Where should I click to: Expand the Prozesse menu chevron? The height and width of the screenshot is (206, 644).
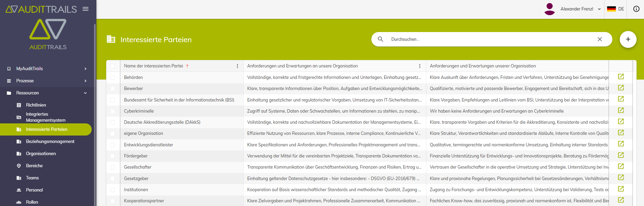(x=85, y=81)
